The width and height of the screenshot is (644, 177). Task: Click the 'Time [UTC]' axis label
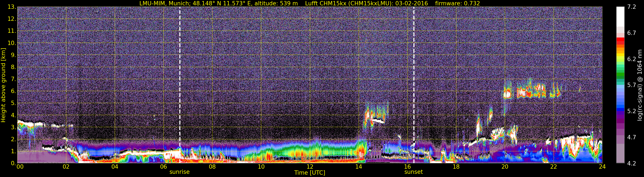pos(310,173)
